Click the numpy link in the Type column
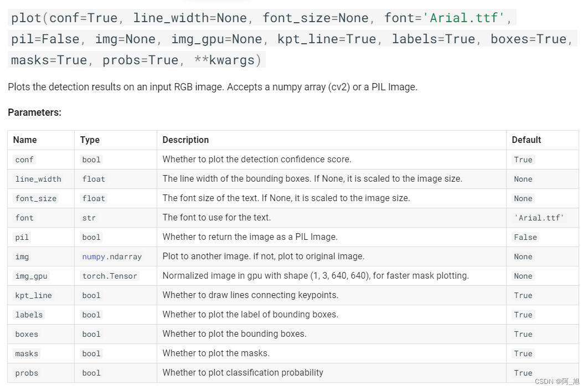This screenshot has height=390, width=588. pyautogui.click(x=94, y=256)
